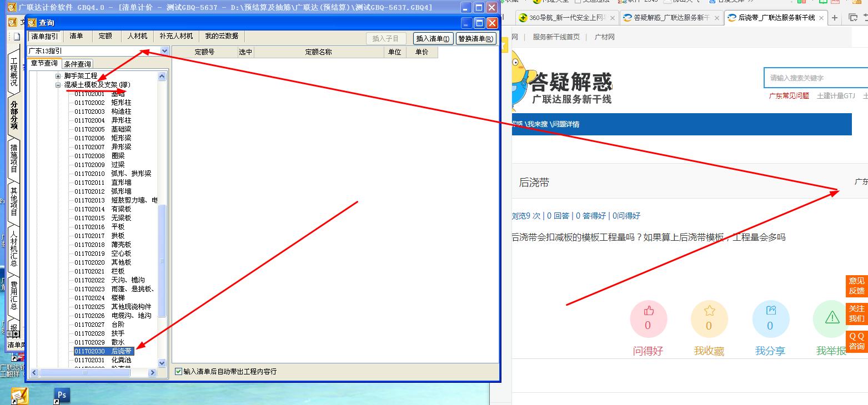Click the tree vertical scrollbar thumb
This screenshot has width=868, height=405.
162,261
